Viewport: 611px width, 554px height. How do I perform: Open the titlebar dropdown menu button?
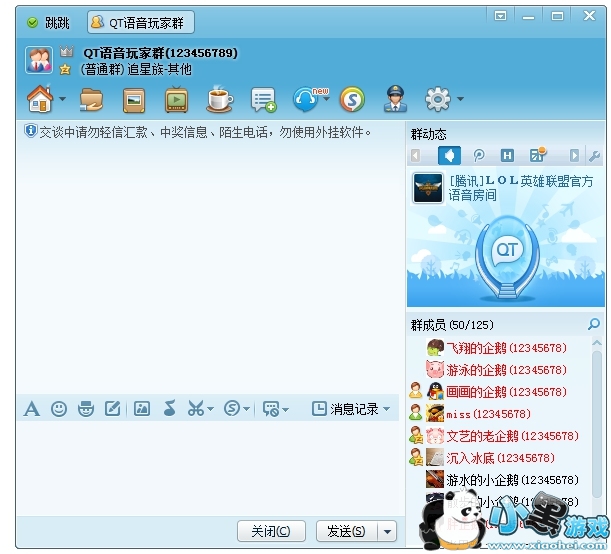(x=500, y=16)
